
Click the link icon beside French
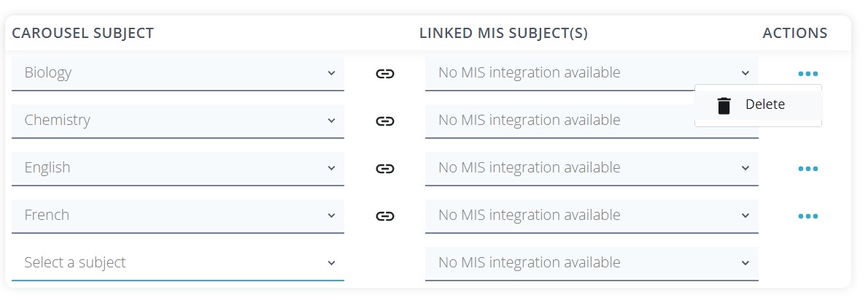point(385,216)
